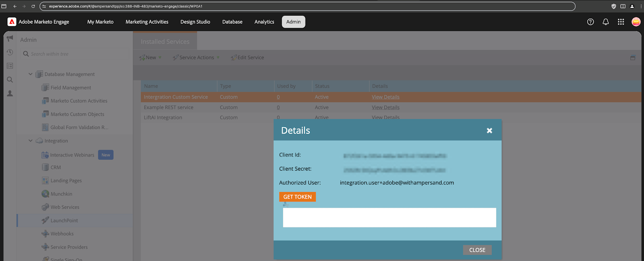Image resolution: width=644 pixels, height=261 pixels.
Task: Click the checklist icon in left rail
Action: 10,66
